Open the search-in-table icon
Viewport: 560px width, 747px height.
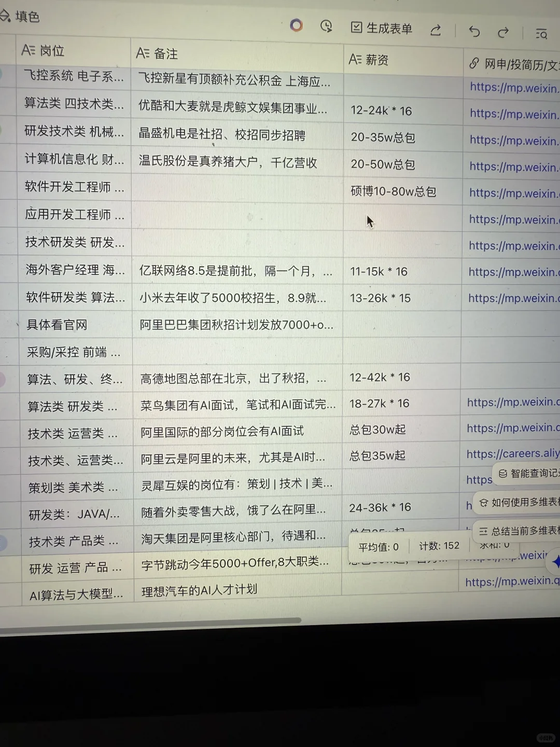pyautogui.click(x=541, y=34)
